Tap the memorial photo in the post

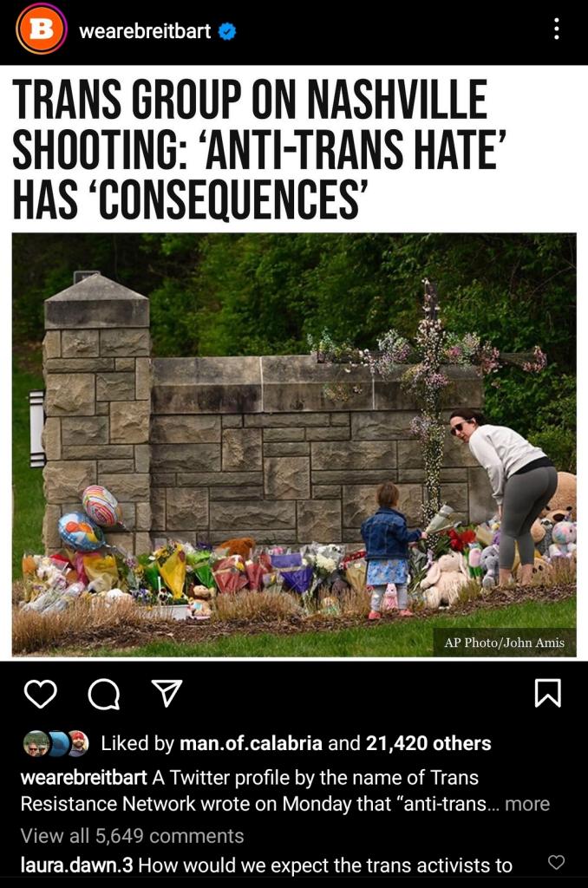[x=294, y=445]
